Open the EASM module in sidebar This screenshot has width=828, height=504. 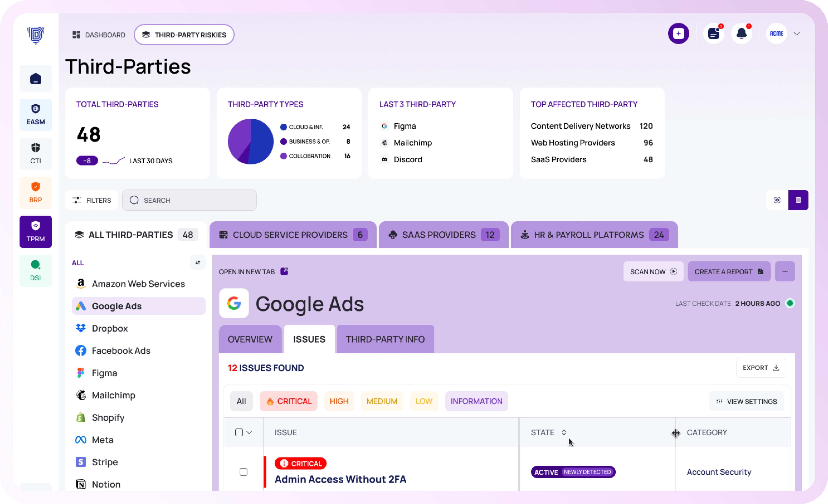[x=35, y=115]
